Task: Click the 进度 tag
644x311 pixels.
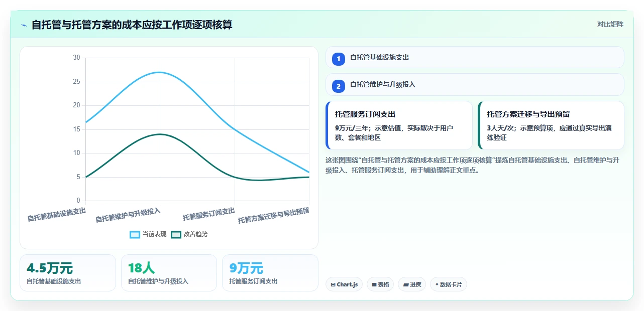Action: [412, 284]
